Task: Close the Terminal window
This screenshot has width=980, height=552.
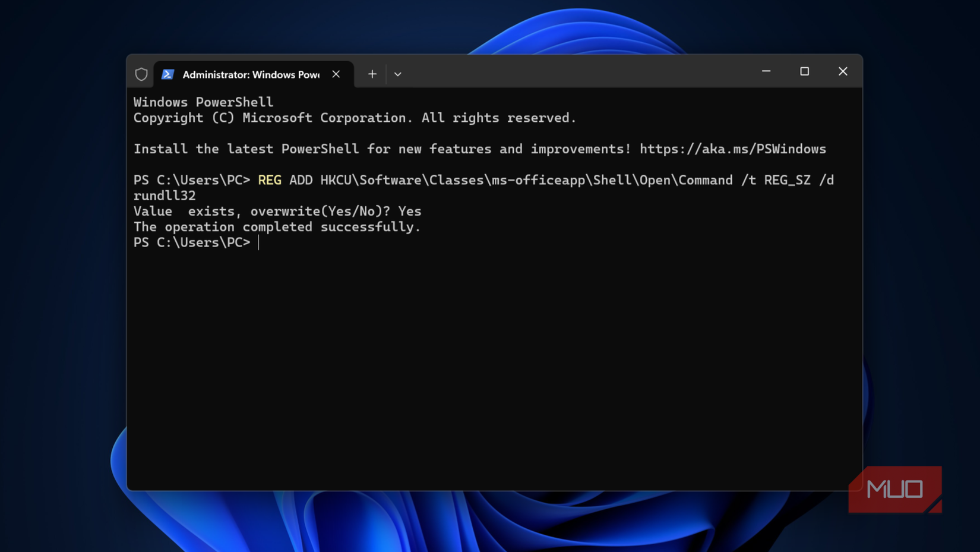Action: click(x=843, y=71)
